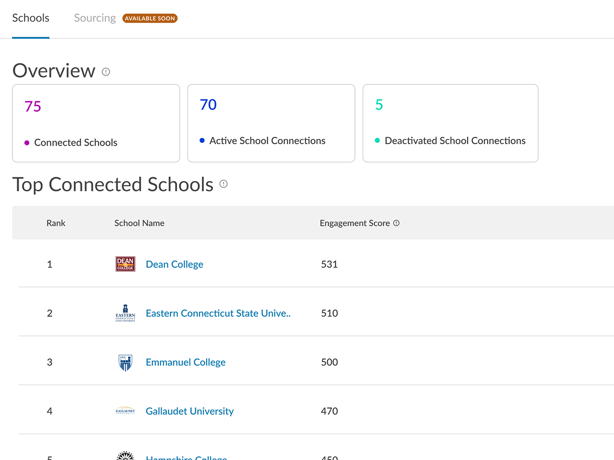Click the Eastern Connecticut State University logo
The width and height of the screenshot is (614, 460).
point(125,313)
